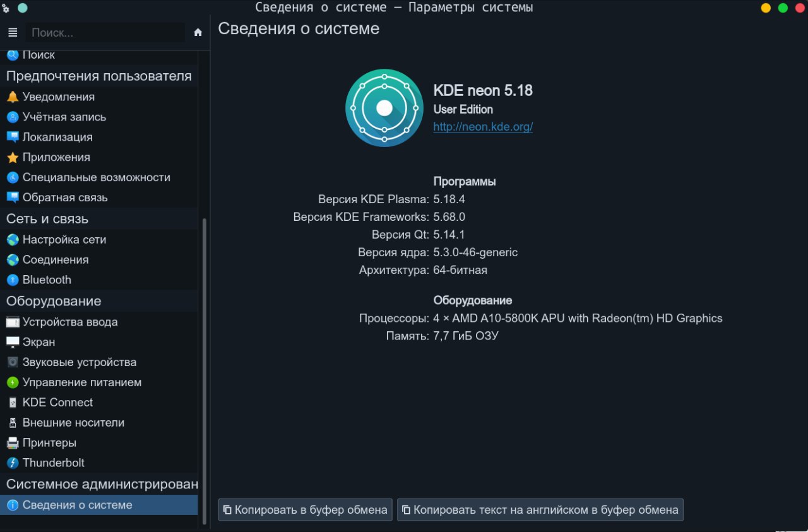This screenshot has height=532, width=808.
Task: Open Приложения settings
Action: tap(99, 157)
